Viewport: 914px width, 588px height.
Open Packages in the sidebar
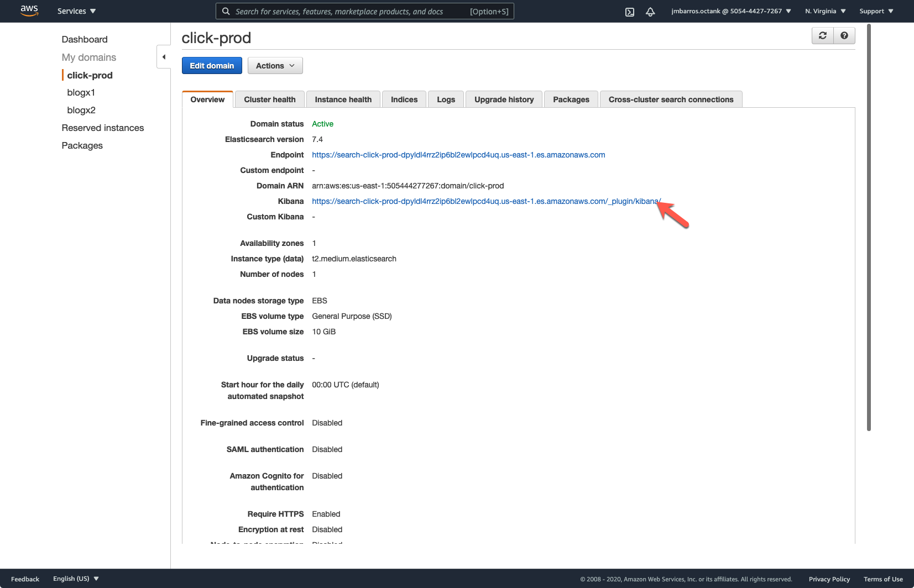(x=82, y=145)
